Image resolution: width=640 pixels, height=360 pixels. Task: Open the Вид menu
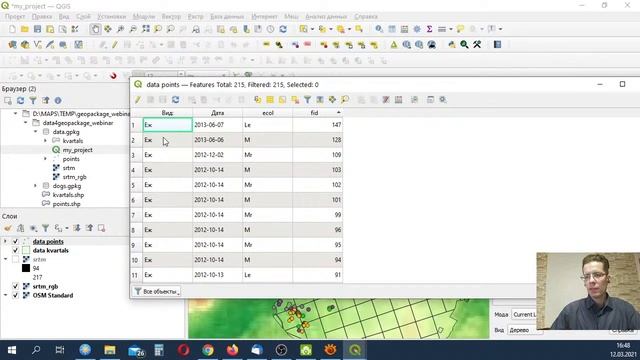tap(64, 17)
